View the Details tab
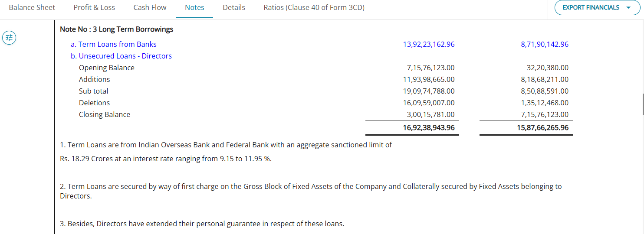 click(x=234, y=7)
